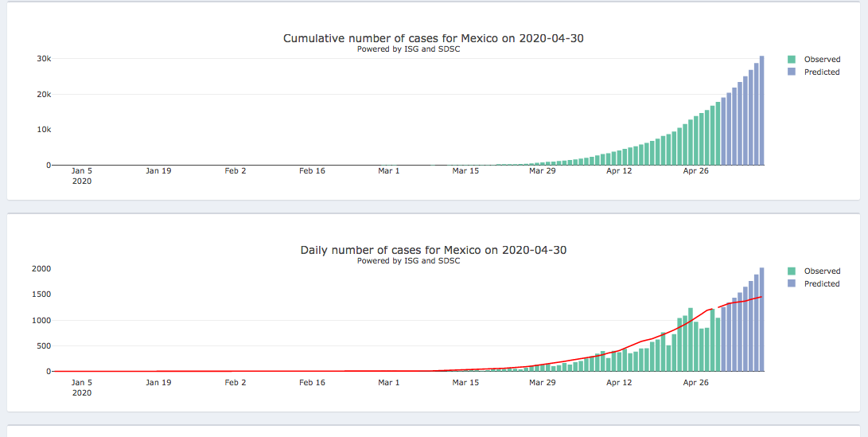Click green Observed swatch in Cumulative chart legend
This screenshot has height=437, width=868.
[x=792, y=60]
